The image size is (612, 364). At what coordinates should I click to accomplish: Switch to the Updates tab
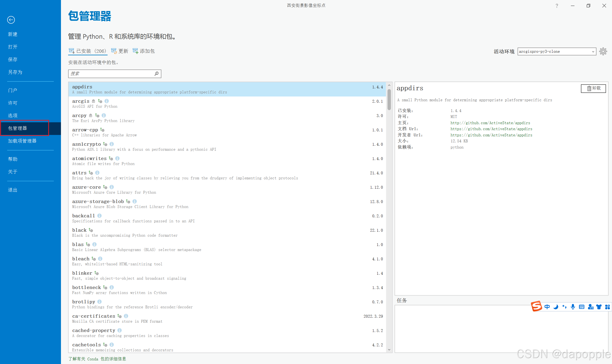point(120,51)
